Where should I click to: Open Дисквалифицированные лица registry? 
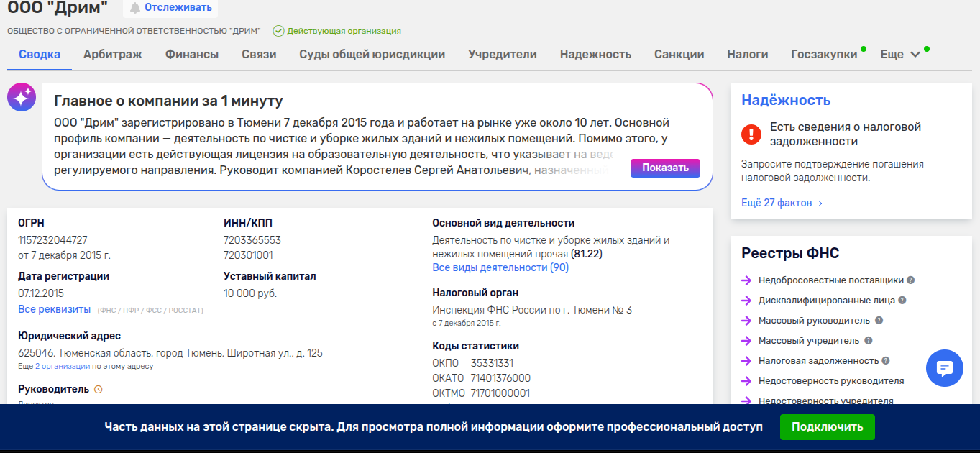coord(827,301)
